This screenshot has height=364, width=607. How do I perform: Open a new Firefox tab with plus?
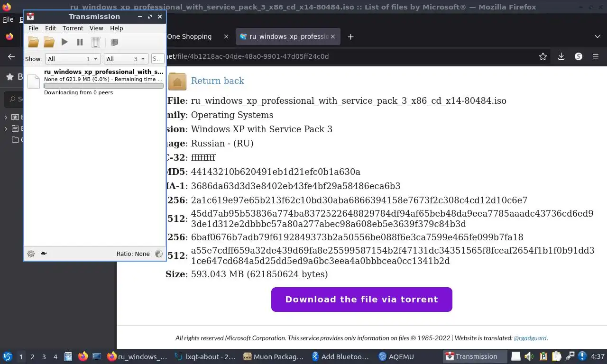(350, 36)
